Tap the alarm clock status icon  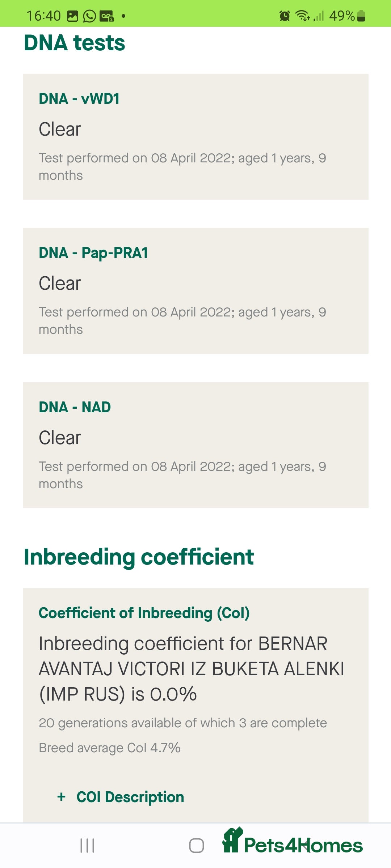(285, 16)
